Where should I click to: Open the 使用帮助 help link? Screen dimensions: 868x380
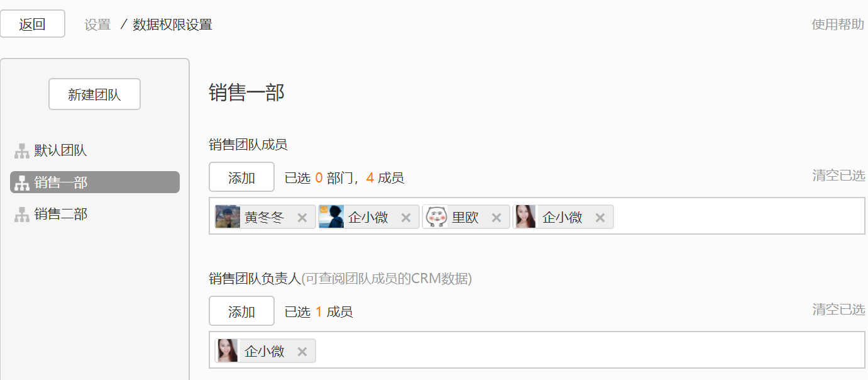tap(838, 25)
